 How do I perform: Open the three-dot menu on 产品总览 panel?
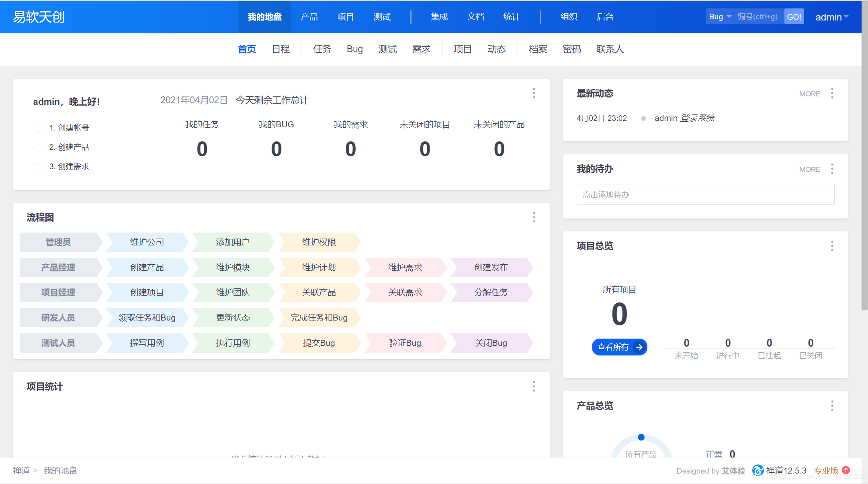833,406
